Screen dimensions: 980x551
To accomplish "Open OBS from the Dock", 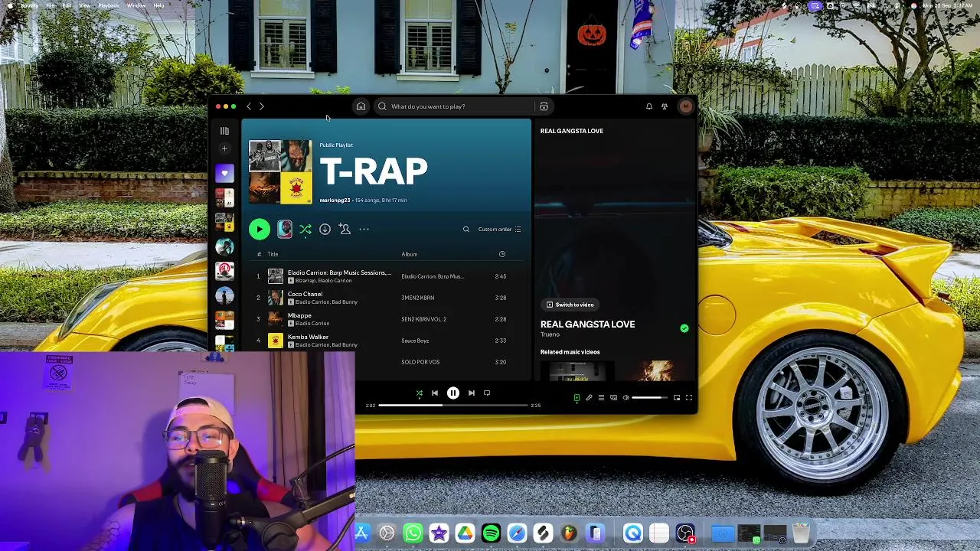I will [685, 533].
